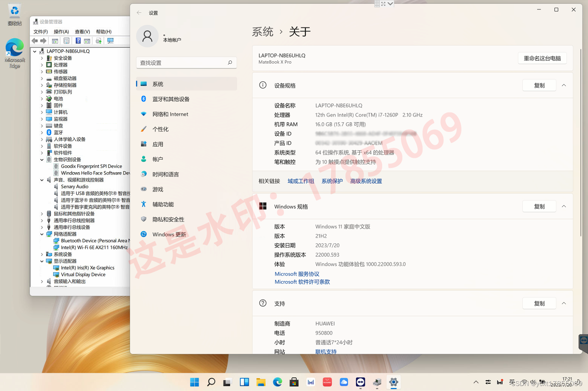
Task: Select 蓝牙和其他设备 in Settings sidebar
Action: (186, 99)
